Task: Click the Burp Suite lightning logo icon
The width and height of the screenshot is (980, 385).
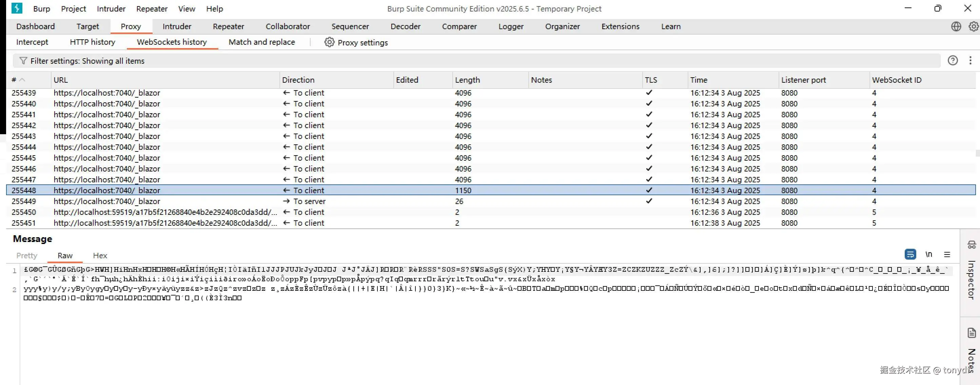Action: 17,8
